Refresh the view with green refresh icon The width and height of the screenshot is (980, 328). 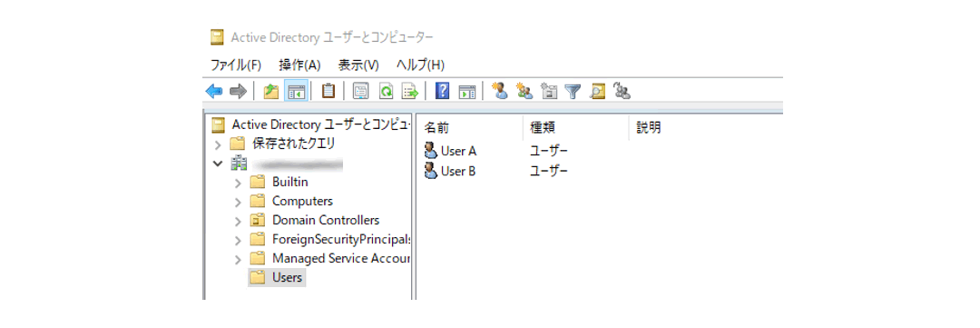tap(386, 92)
